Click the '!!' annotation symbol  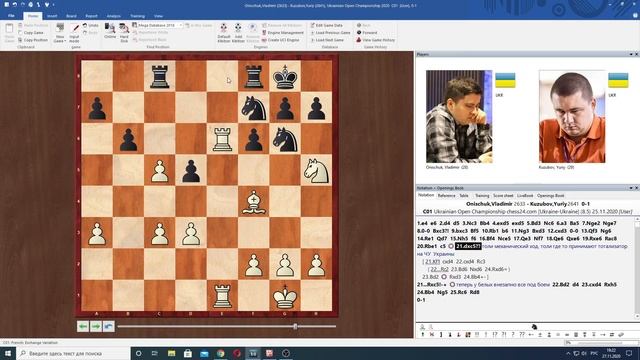pos(477,335)
